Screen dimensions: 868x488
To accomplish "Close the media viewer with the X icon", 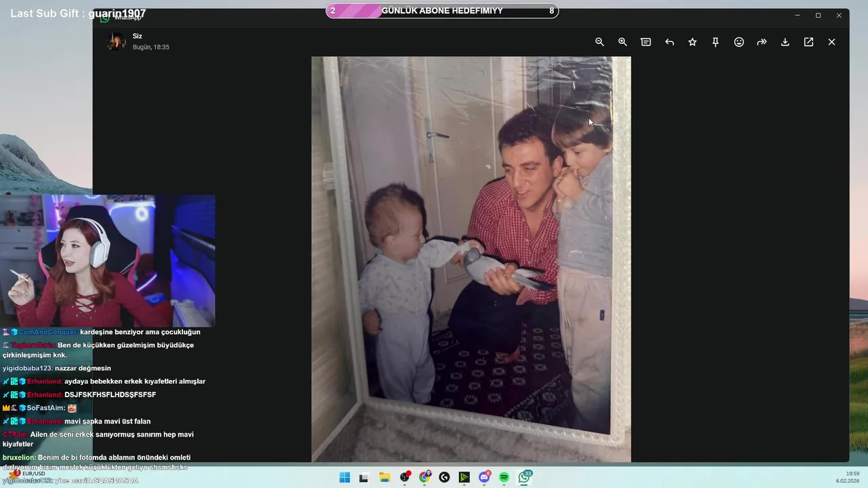I will coord(831,42).
